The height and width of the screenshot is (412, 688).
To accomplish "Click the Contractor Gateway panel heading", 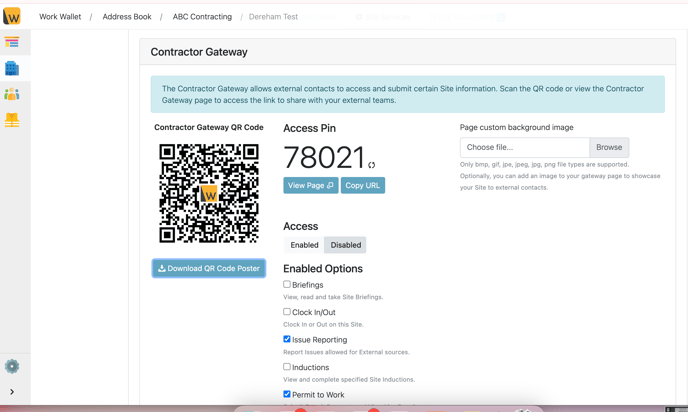I will 199,52.
